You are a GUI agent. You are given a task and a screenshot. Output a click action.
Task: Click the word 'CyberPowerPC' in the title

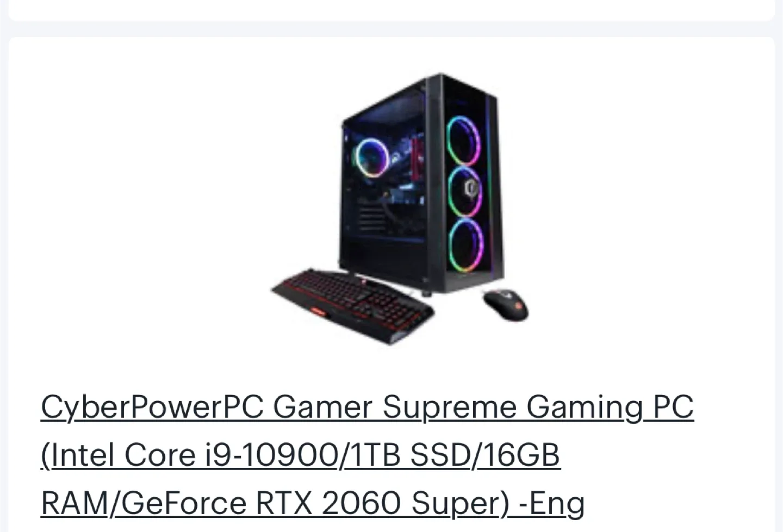[x=152, y=408]
